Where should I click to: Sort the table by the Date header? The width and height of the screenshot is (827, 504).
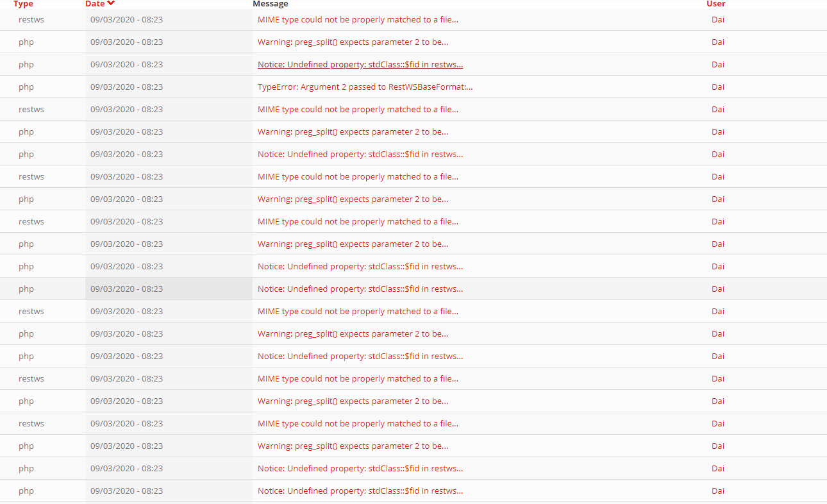pos(95,4)
